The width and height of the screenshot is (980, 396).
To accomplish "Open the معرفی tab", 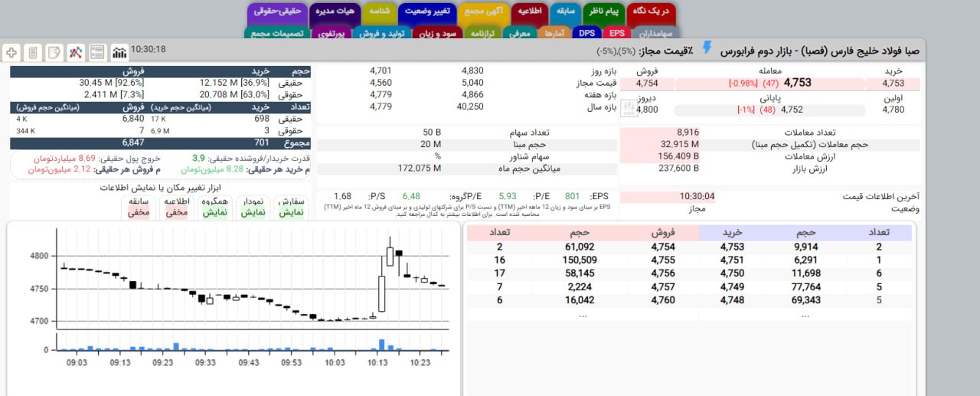I will tap(519, 33).
